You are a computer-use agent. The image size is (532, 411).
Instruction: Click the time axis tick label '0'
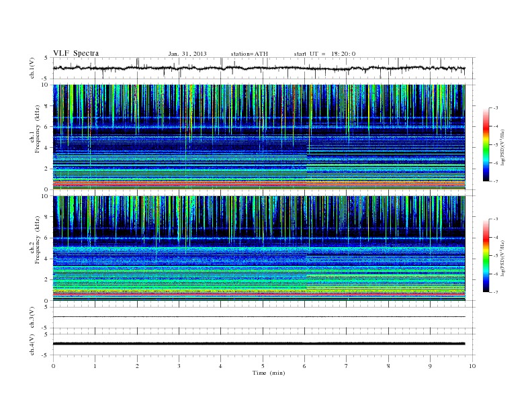[53, 366]
